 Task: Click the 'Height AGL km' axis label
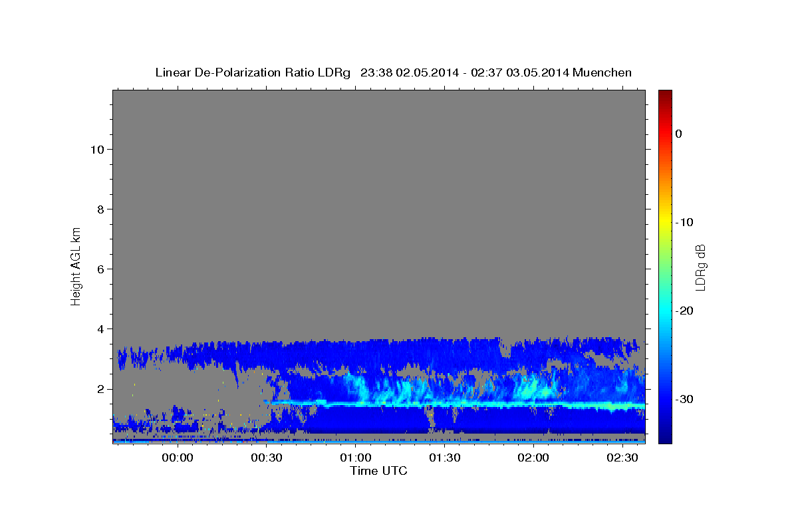click(x=76, y=265)
